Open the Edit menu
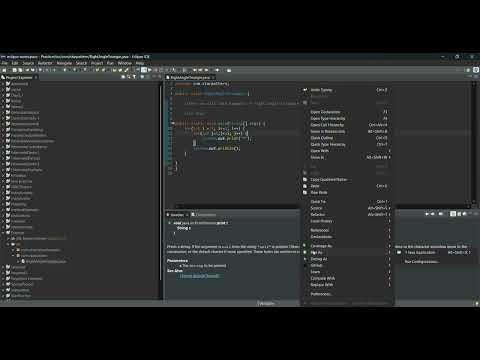Image resolution: width=480 pixels, height=360 pixels. pos(15,63)
